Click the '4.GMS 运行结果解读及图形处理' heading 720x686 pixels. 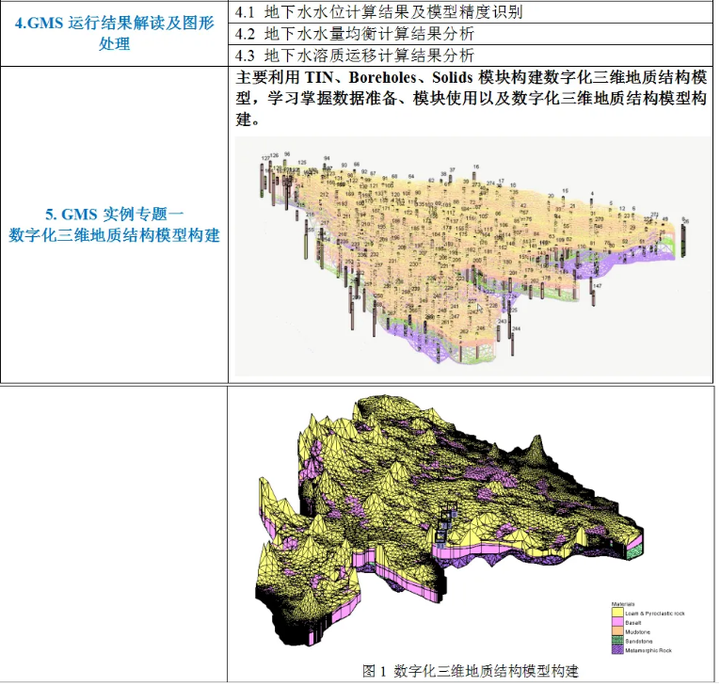(114, 33)
